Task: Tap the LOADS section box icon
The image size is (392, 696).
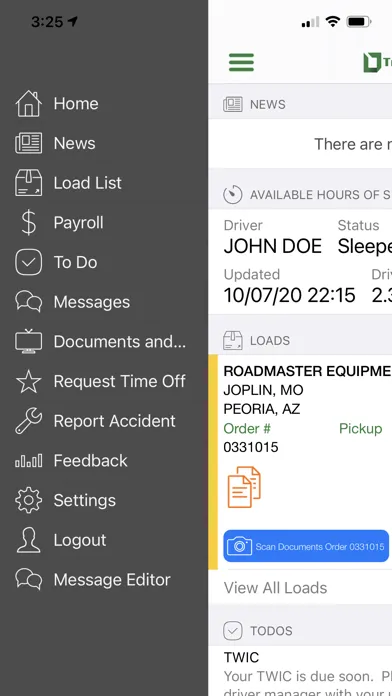Action: coord(233,340)
